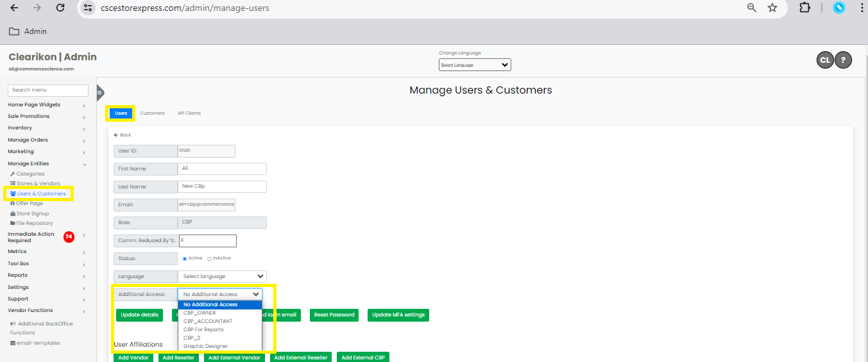Select the InActive status radio button
868x362 pixels.
click(x=209, y=258)
